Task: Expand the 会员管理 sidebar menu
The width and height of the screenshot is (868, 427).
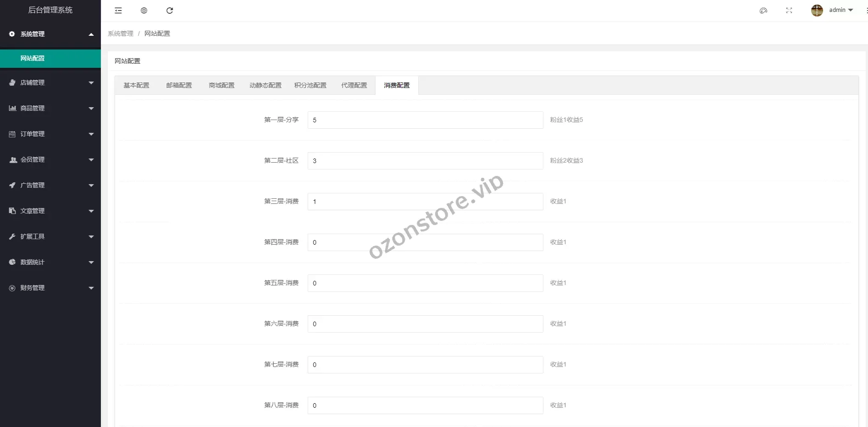Action: pos(50,159)
